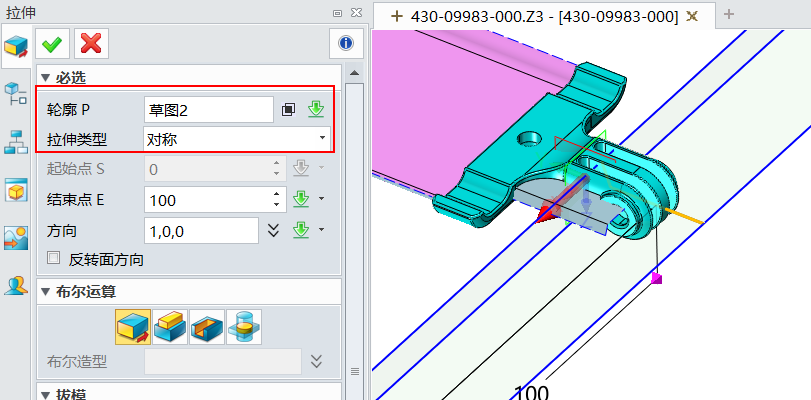The width and height of the screenshot is (811, 400).
Task: Click the green arrow beside 轮廓 P
Action: [316, 110]
